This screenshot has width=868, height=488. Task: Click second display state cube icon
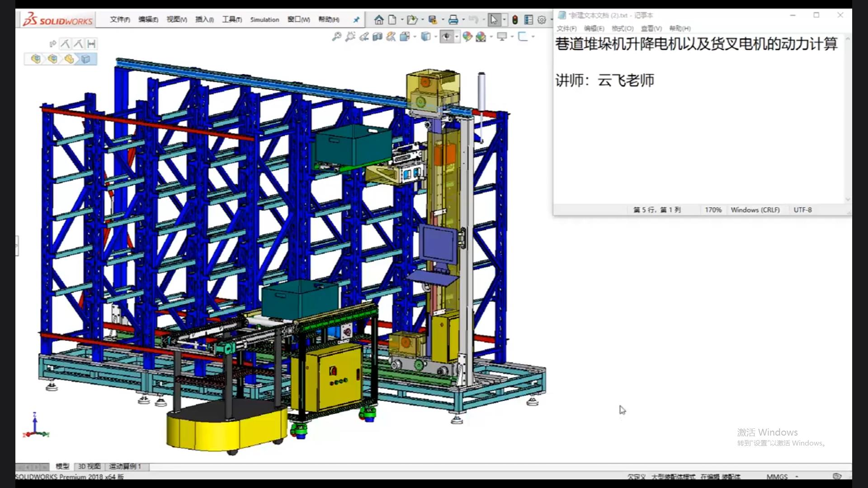[52, 59]
